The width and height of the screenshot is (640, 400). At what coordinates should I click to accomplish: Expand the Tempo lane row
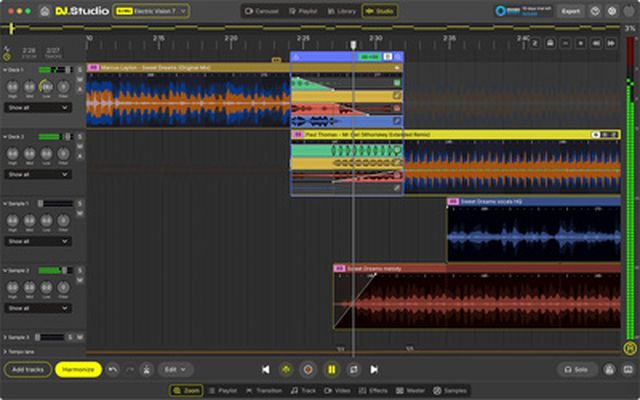coord(5,352)
